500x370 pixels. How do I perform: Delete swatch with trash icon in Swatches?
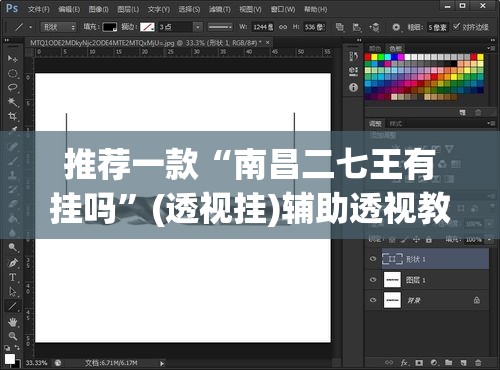[478, 113]
